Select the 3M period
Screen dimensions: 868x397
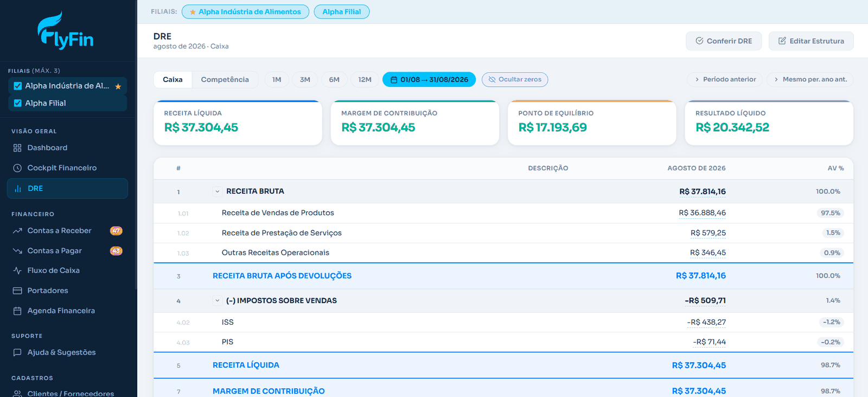click(x=305, y=79)
